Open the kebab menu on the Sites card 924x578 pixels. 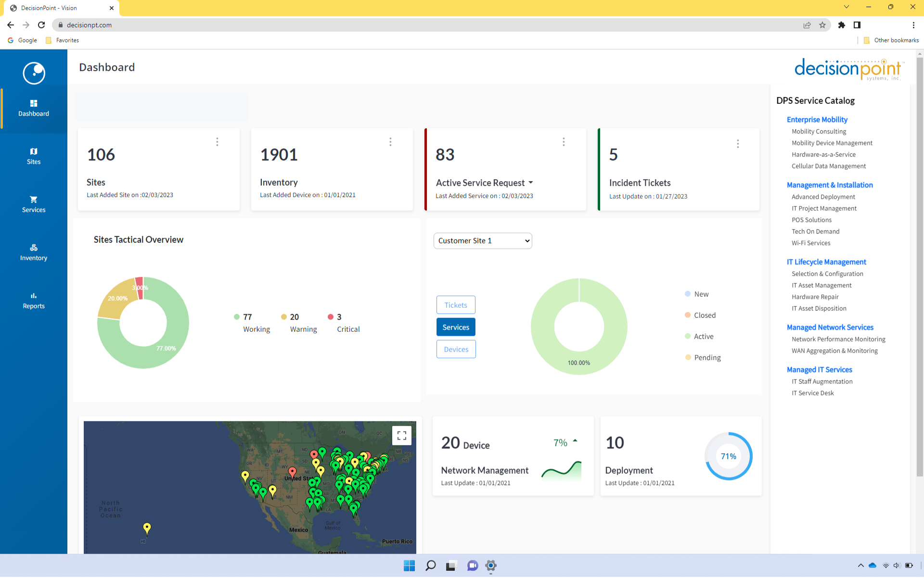click(x=217, y=142)
